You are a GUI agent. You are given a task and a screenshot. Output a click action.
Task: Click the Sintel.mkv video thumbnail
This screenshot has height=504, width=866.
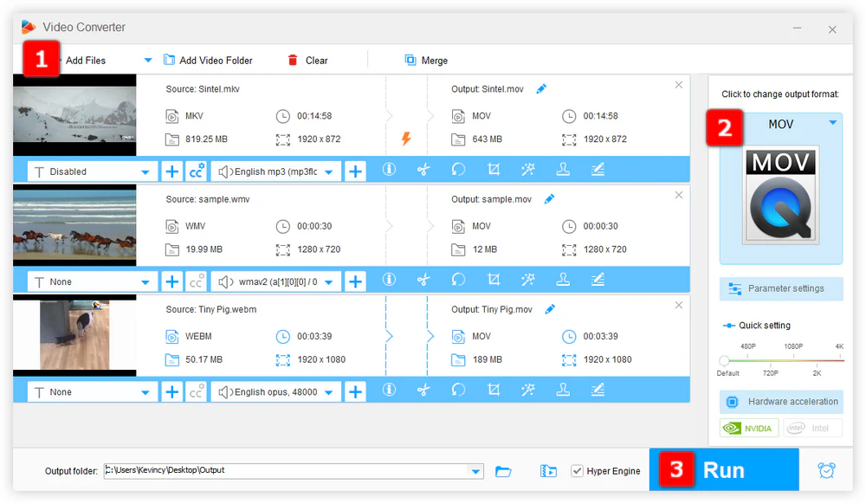[74, 115]
